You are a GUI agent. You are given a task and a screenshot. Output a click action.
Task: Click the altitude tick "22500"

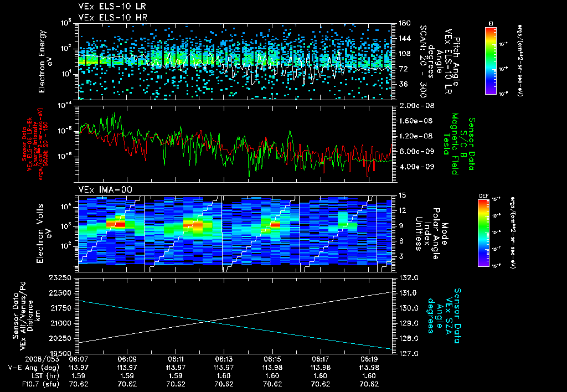pyautogui.click(x=61, y=293)
